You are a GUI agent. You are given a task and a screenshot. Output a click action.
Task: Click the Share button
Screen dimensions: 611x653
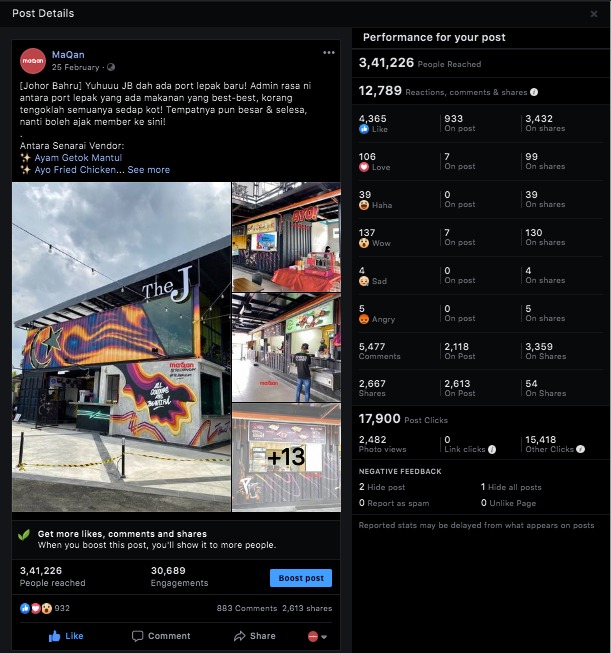tap(254, 636)
